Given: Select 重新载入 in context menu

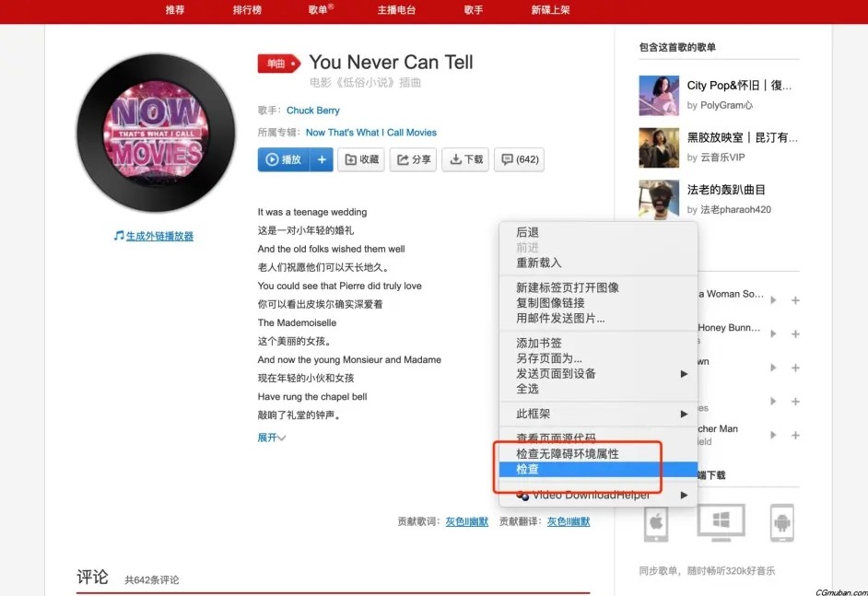Looking at the screenshot, I should 598,263.
